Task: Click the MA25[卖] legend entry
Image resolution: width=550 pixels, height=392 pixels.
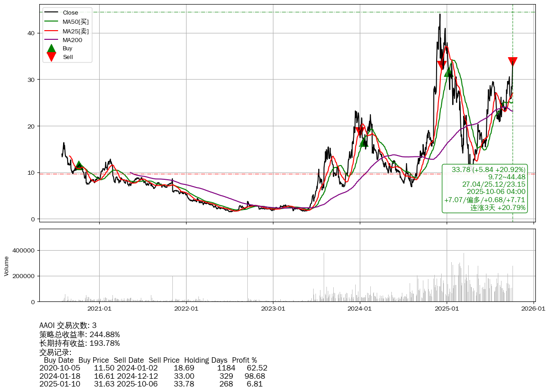Action: click(x=75, y=31)
